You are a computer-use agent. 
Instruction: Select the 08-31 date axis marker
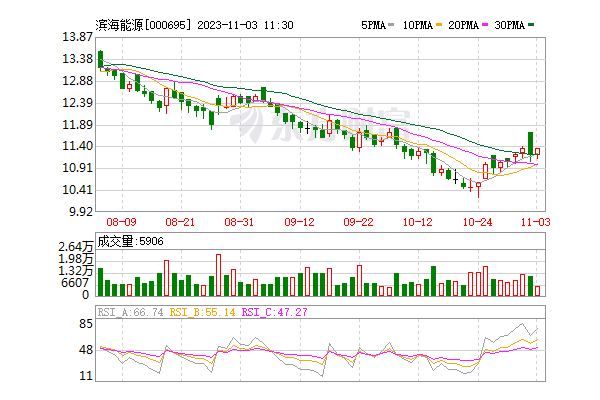pos(239,221)
